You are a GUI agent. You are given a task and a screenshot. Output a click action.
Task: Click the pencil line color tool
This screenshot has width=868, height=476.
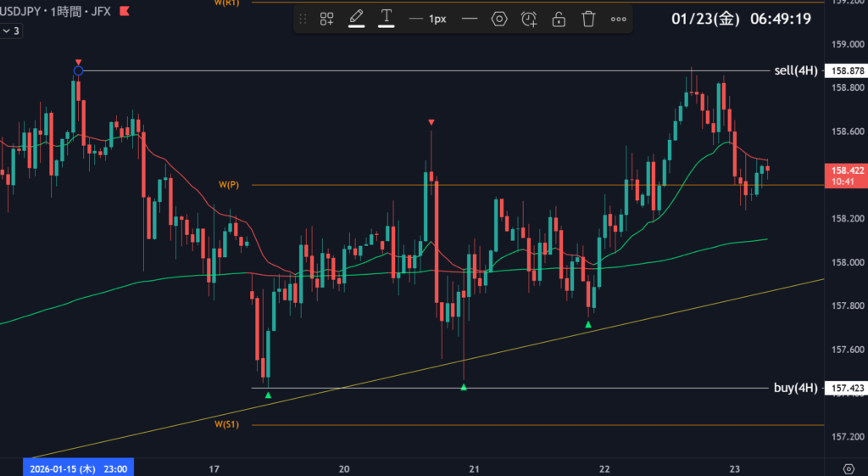coord(356,18)
